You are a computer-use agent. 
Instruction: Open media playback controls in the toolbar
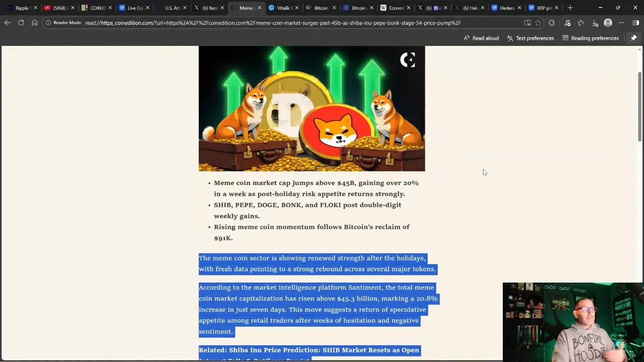point(568,23)
